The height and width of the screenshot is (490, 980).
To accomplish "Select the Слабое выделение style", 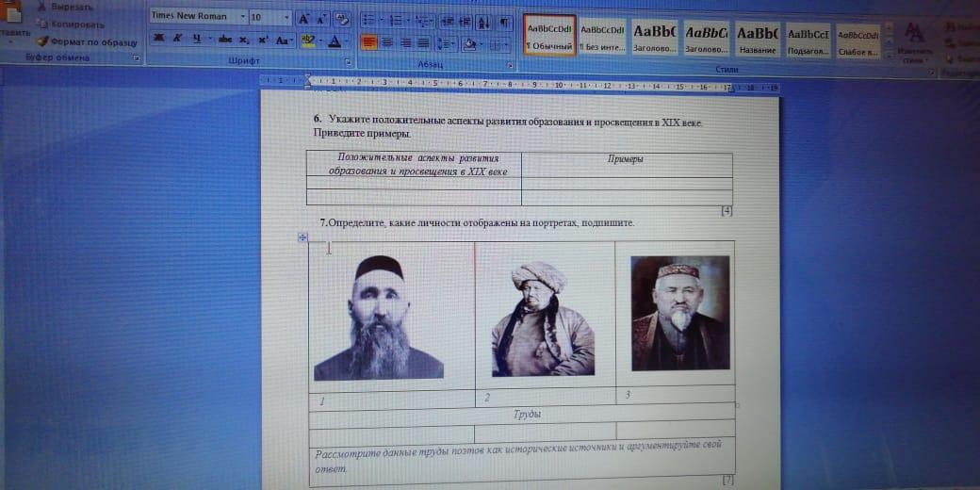I will 858,41.
